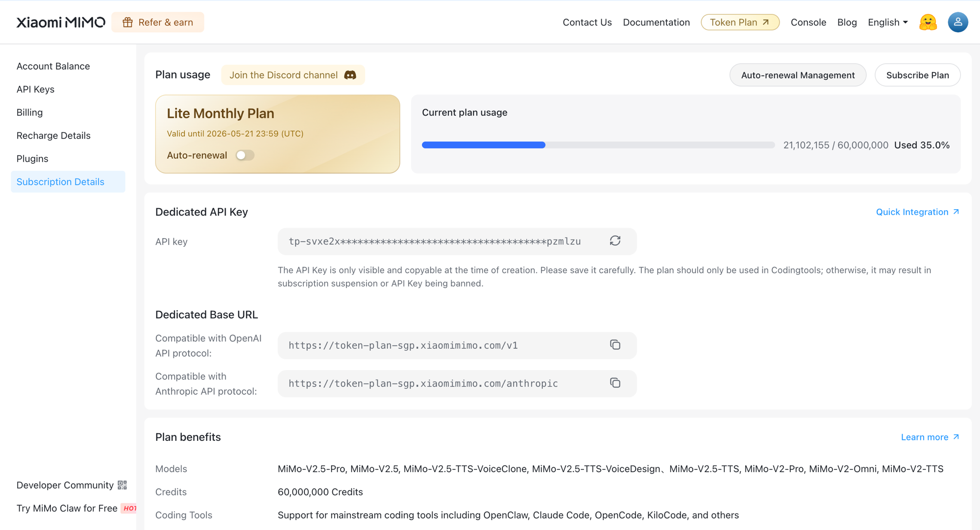Click the Developer Community link
Screen dimensions: 980x530
(72, 485)
